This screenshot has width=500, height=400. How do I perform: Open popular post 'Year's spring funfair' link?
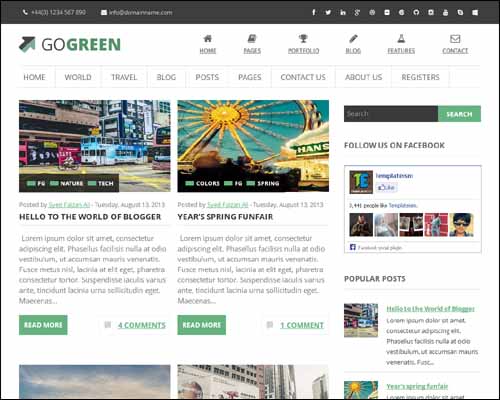417,386
